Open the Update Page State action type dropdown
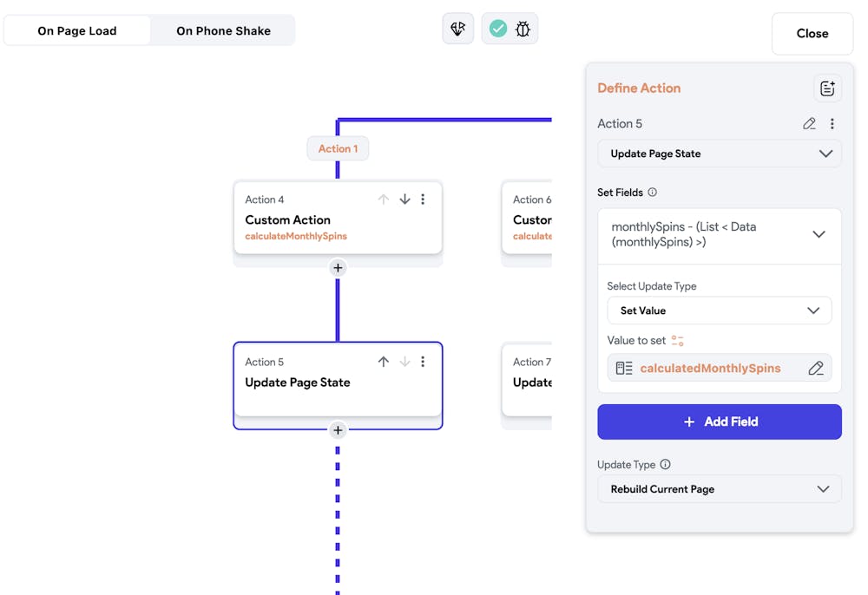Image resolution: width=868 pixels, height=595 pixels. pyautogui.click(x=719, y=154)
